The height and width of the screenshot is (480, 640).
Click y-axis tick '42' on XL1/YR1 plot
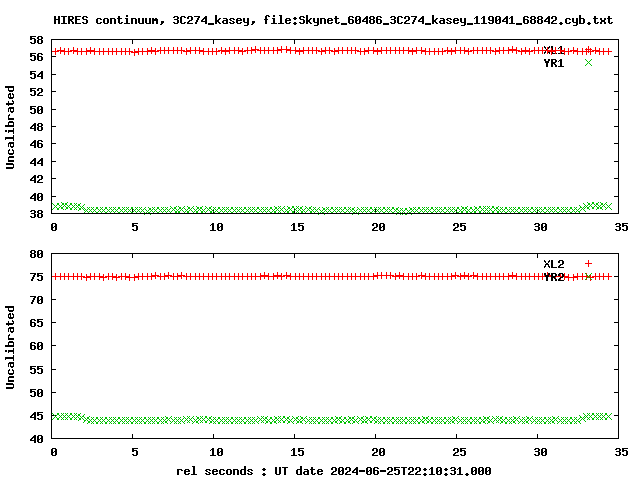(x=36, y=179)
